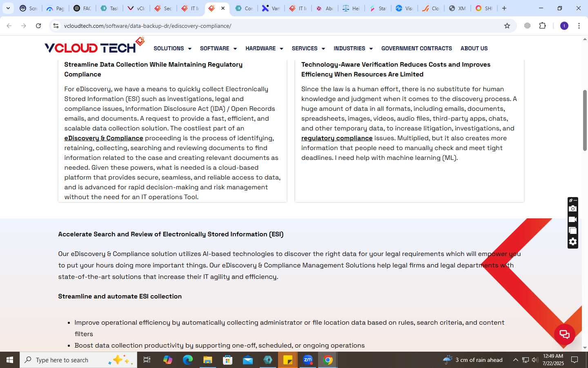Close the active vCloud Tech tab
The image size is (588, 368).
tap(223, 8)
